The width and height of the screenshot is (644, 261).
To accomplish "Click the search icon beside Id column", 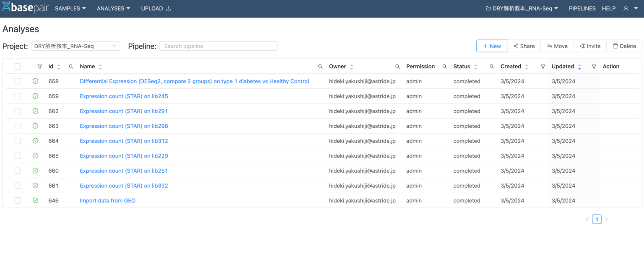I will click(71, 67).
